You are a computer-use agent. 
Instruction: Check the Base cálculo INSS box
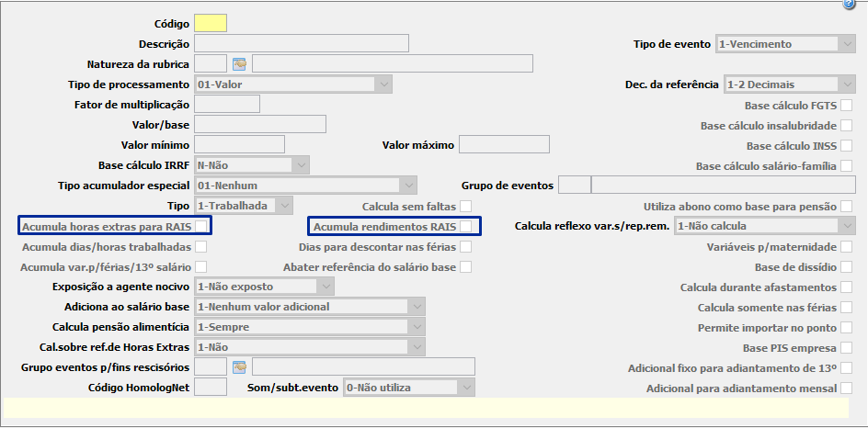click(x=847, y=146)
